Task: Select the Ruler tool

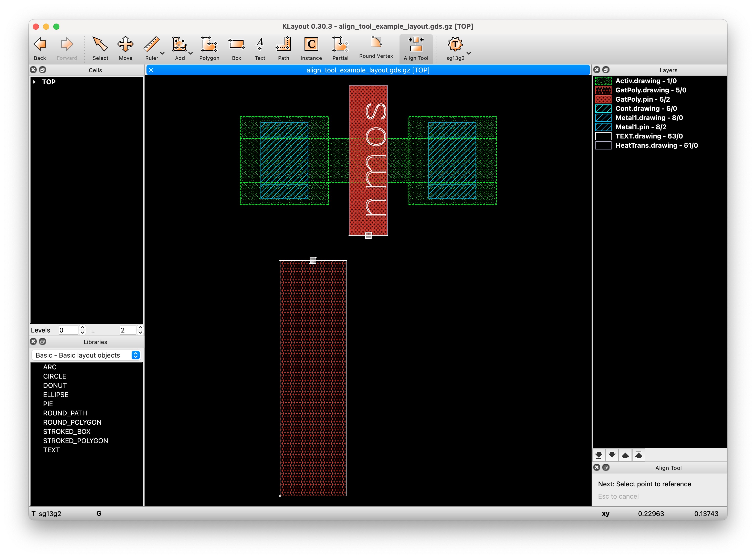Action: [x=151, y=48]
